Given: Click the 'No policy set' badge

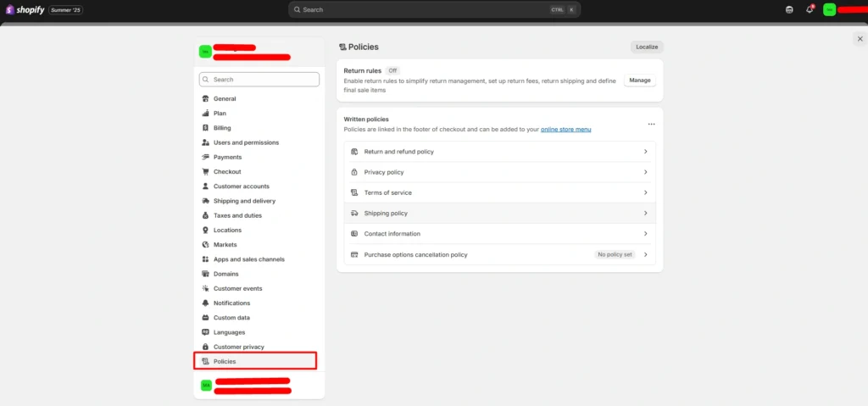Looking at the screenshot, I should [615, 255].
